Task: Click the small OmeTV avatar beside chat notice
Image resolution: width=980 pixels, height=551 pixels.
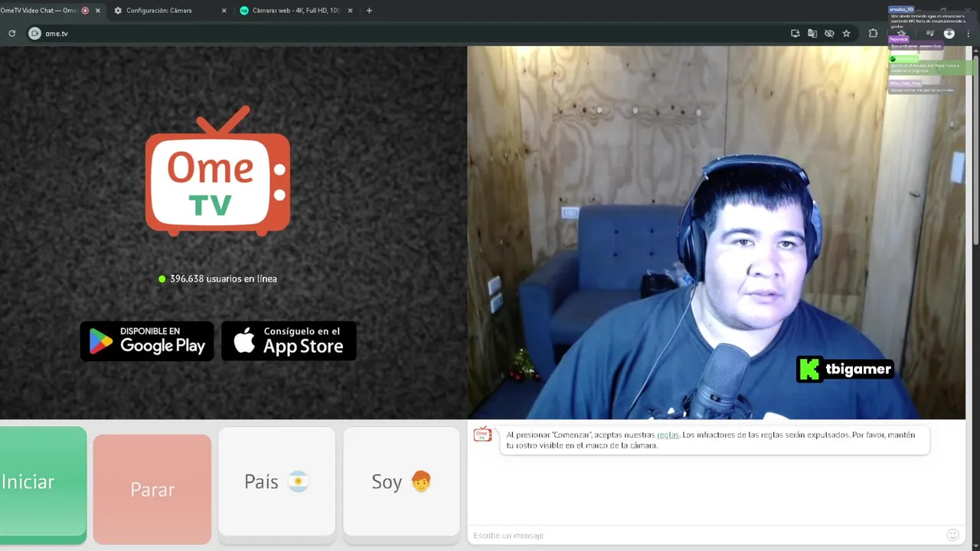Action: (482, 435)
